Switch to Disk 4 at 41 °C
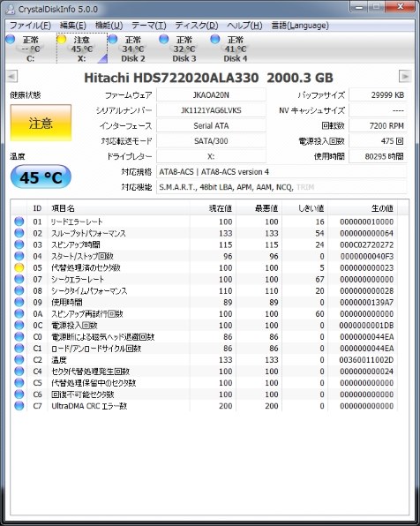 tap(236, 49)
